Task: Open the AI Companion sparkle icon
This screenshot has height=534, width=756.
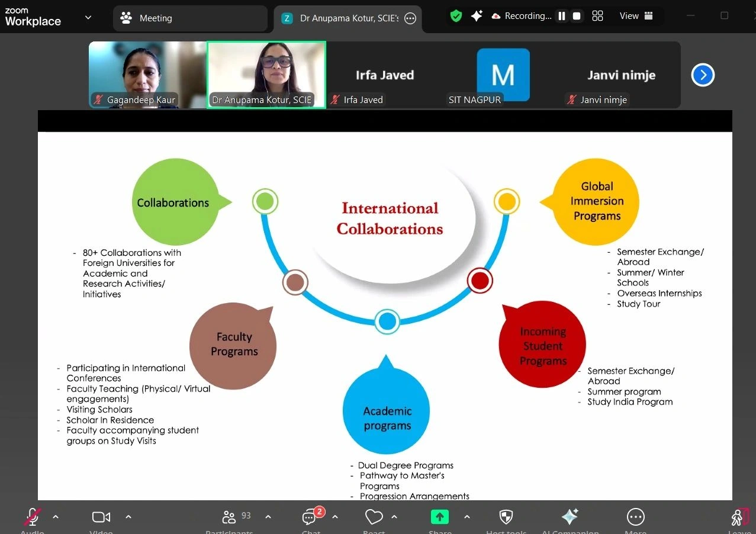Action: pos(570,517)
